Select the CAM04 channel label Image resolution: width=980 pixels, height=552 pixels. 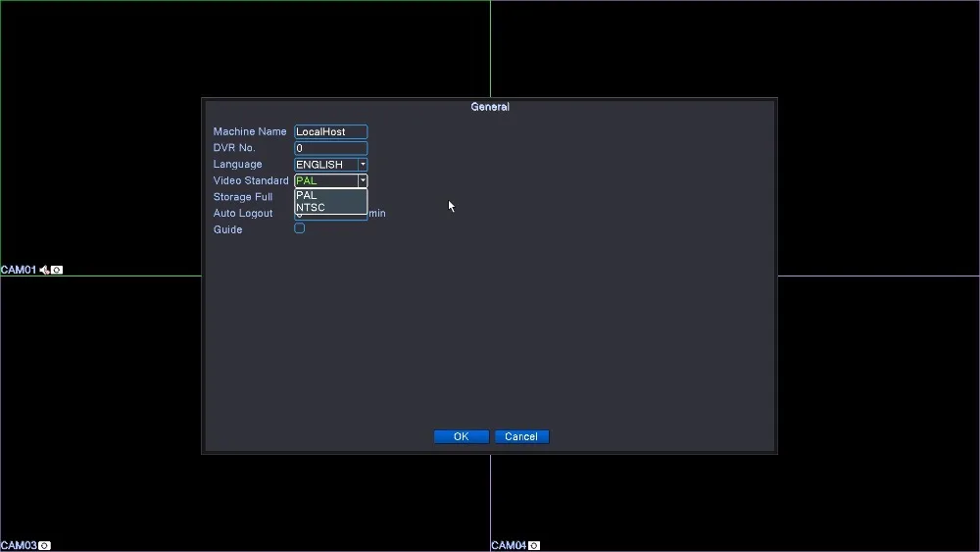tap(509, 546)
